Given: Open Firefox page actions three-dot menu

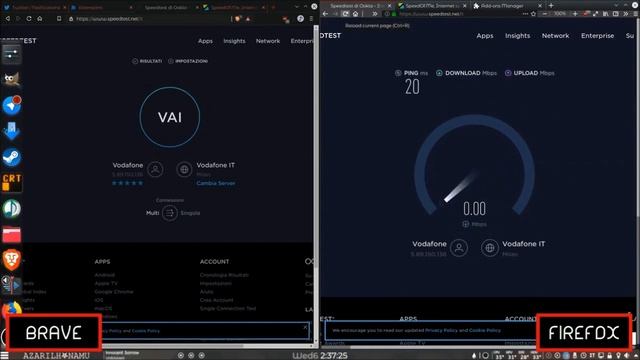Looking at the screenshot, I should tap(525, 13).
